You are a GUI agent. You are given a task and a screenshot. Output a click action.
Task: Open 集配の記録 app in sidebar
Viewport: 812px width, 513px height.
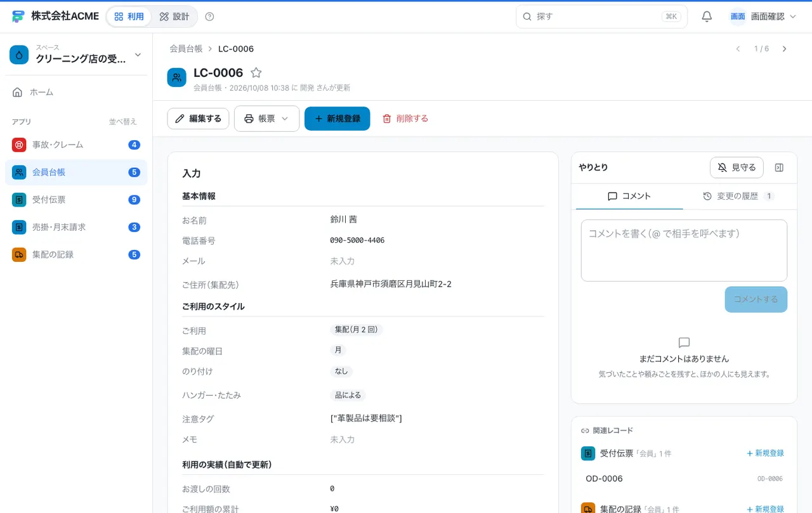click(76, 254)
